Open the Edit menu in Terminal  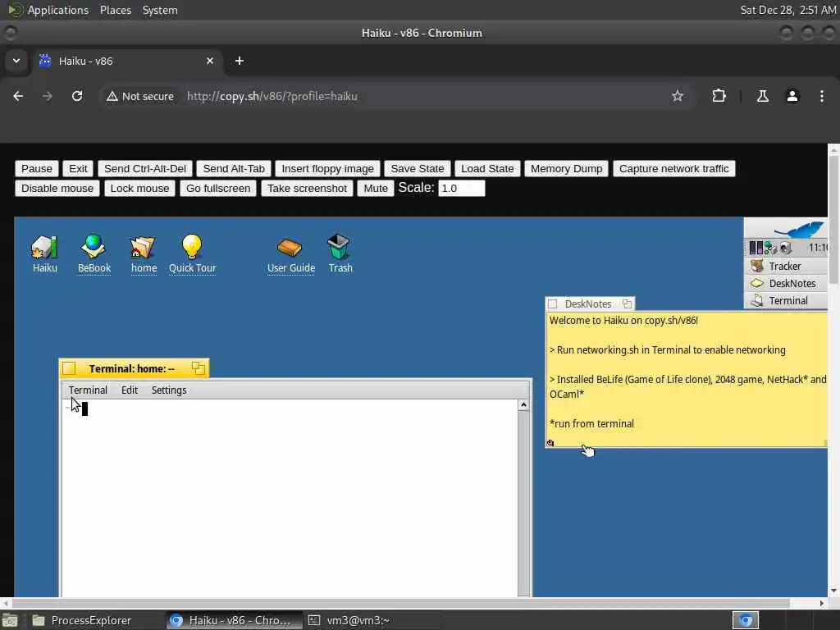pos(130,390)
